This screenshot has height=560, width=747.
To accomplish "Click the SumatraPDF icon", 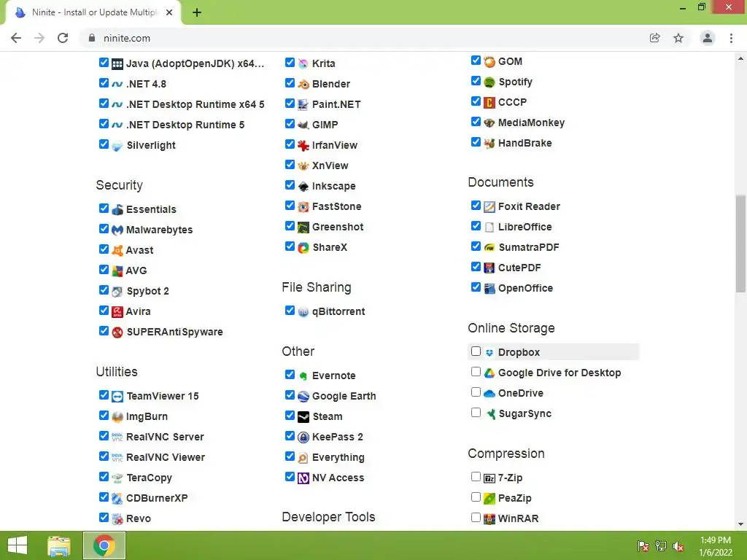I will pyautogui.click(x=489, y=248).
